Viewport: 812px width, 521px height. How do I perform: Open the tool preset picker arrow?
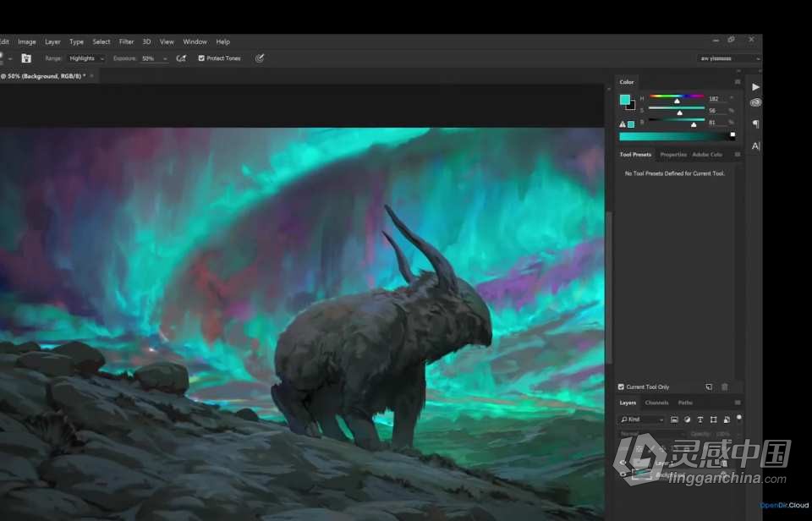[10, 59]
